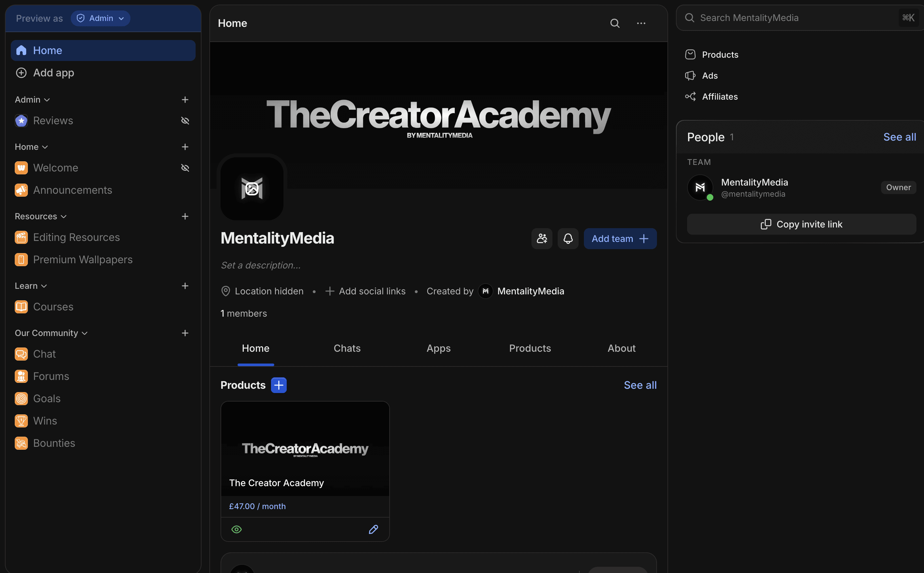
Task: Switch to the About tab
Action: pyautogui.click(x=621, y=348)
